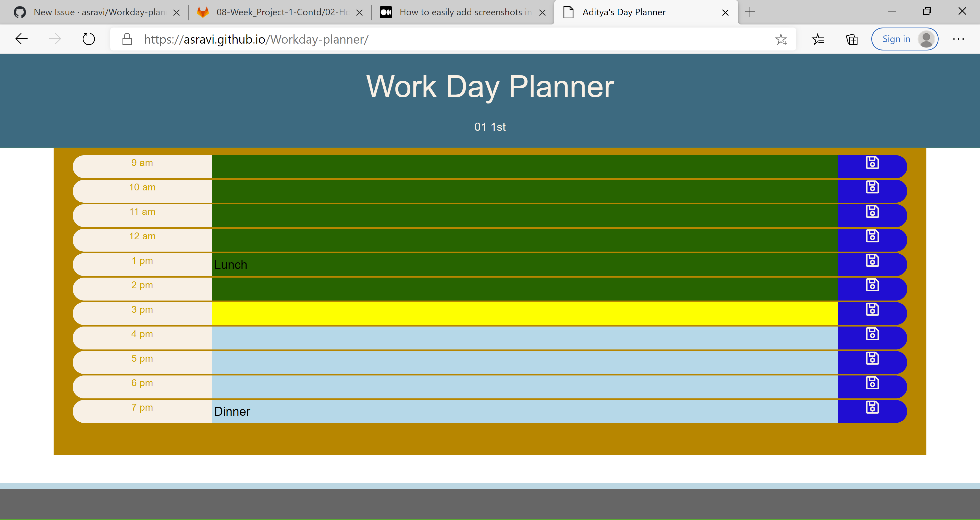The image size is (980, 520).
Task: Save the 3 pm time block entry
Action: coord(872,309)
